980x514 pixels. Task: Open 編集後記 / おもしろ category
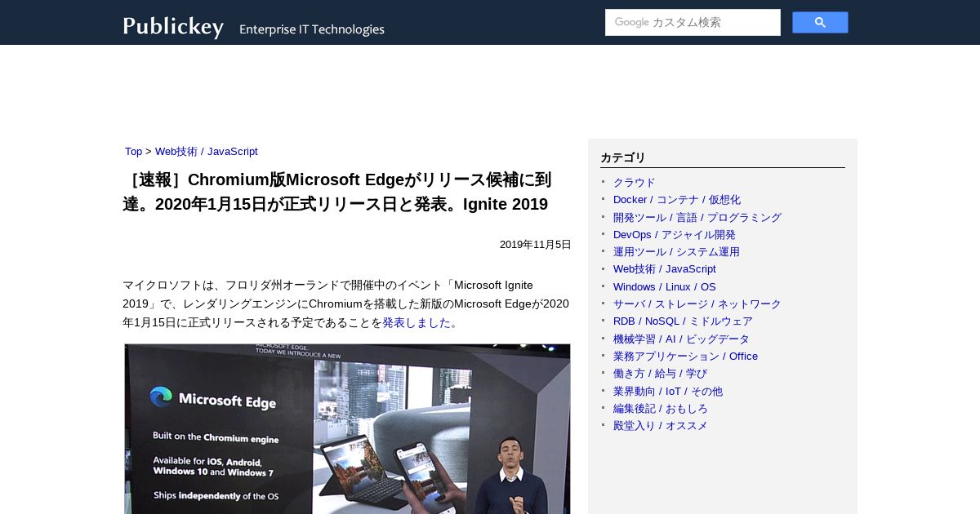[661, 409]
